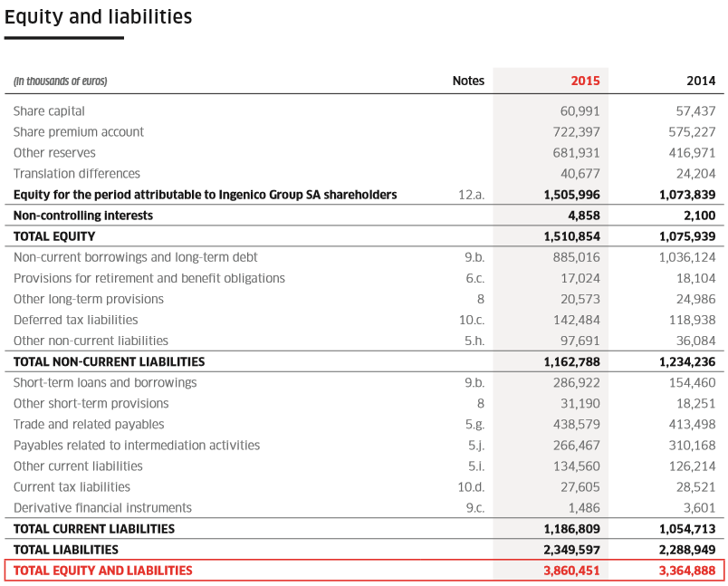Select the Non-controlling interests label
The image size is (728, 586).
83,216
